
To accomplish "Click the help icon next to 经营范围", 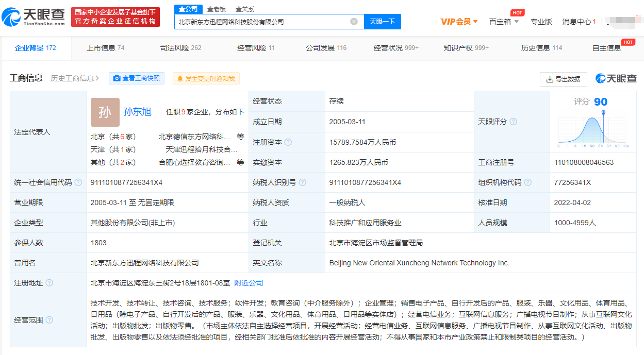I will pyautogui.click(x=49, y=320).
